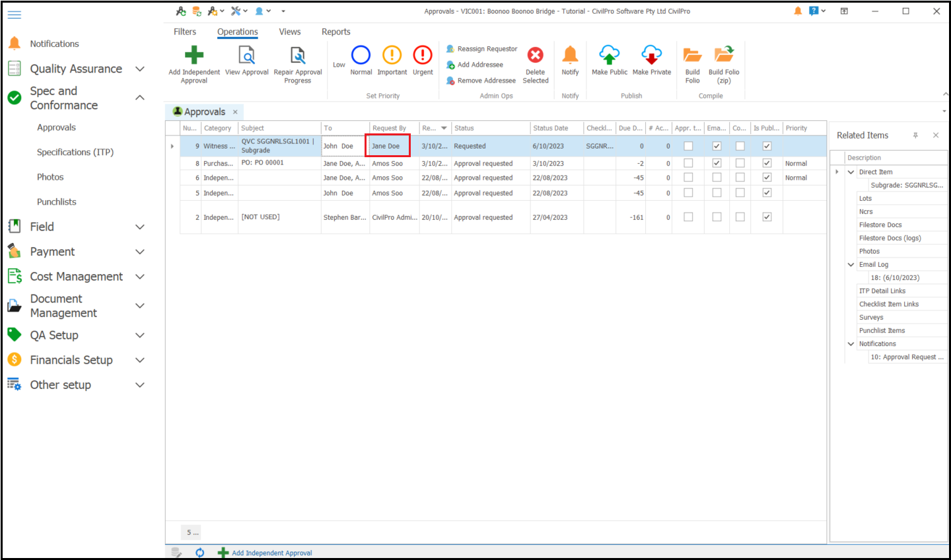951x560 pixels.
Task: Click the refresh icon in the bottom bar
Action: click(199, 553)
